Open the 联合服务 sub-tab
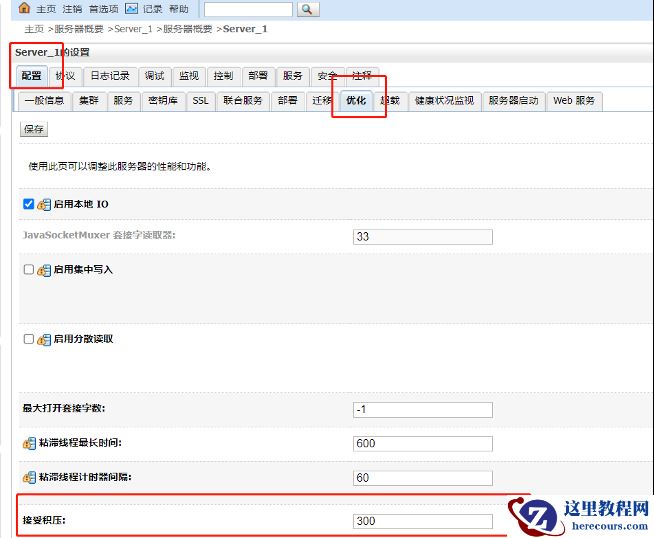This screenshot has width=654, height=538. pos(243,101)
